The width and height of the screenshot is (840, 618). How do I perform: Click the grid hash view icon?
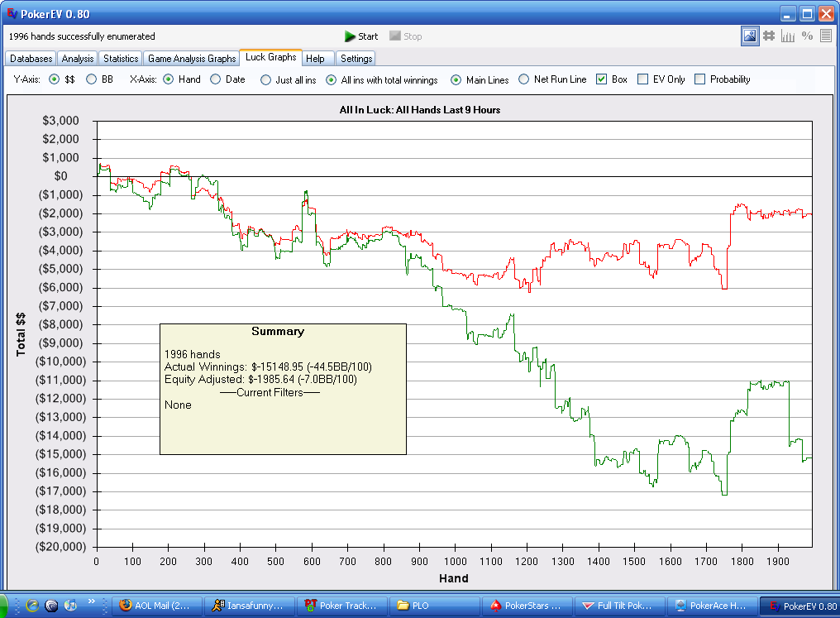(768, 36)
